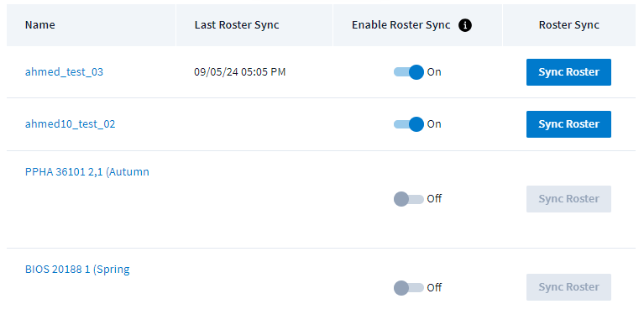Image resolution: width=644 pixels, height=325 pixels.
Task: Turn off roster sync toggle for ahmed10_test_02
Action: (409, 124)
